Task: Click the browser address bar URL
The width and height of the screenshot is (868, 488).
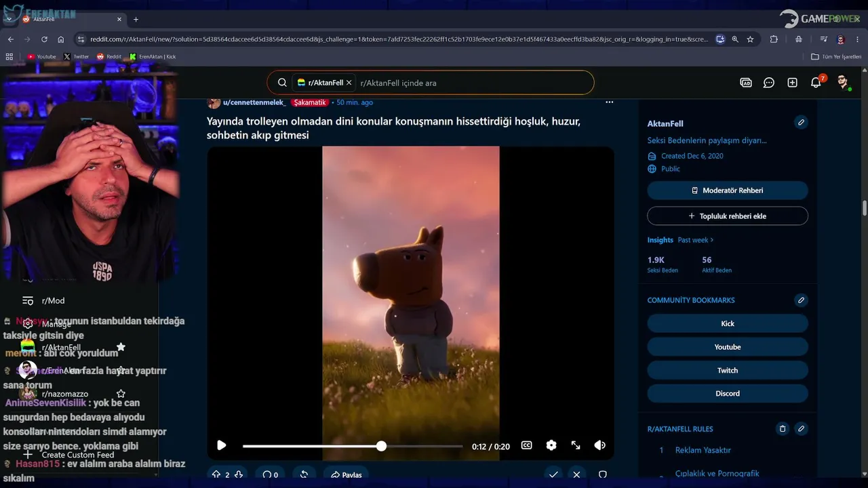Action: (x=399, y=39)
